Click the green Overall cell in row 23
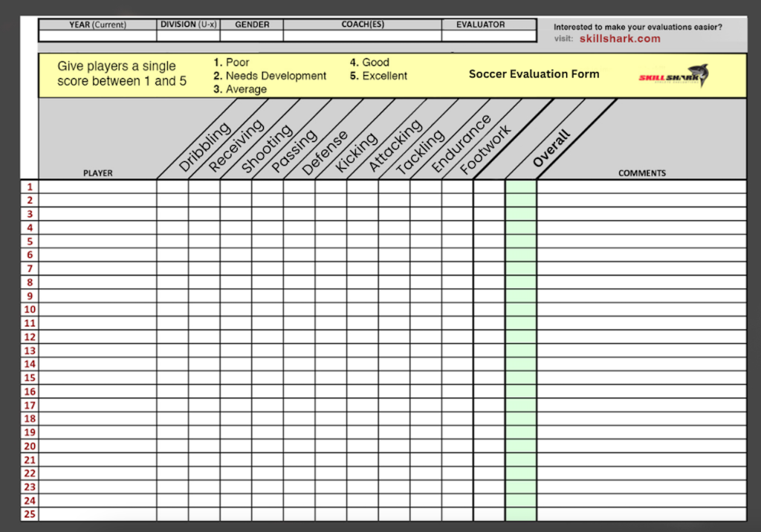This screenshot has height=532, width=761. (x=521, y=487)
